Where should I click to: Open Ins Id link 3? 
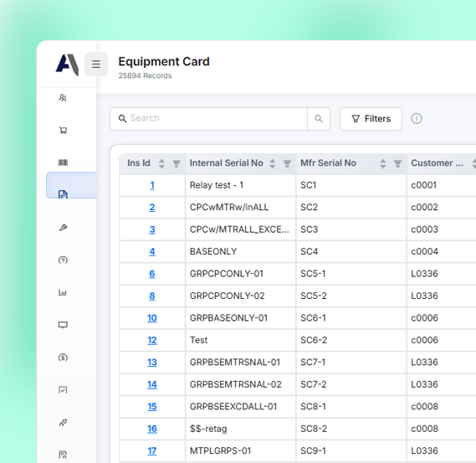pos(152,229)
